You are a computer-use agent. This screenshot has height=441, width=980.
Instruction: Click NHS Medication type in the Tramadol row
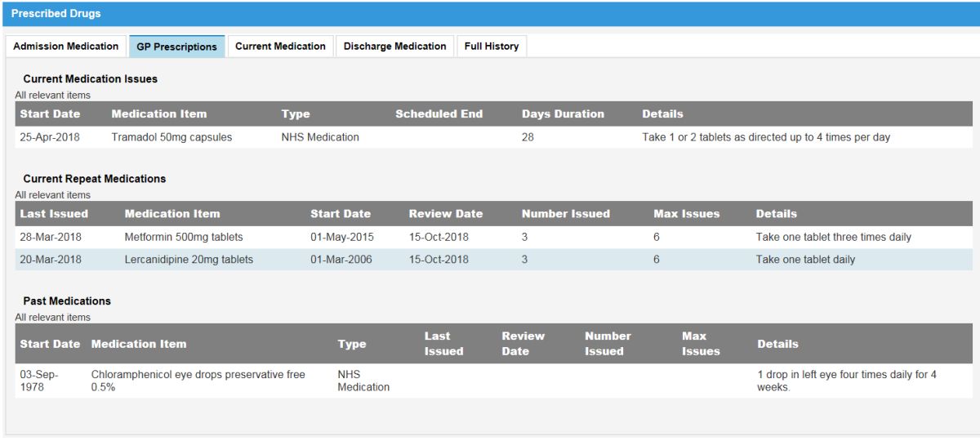[320, 137]
